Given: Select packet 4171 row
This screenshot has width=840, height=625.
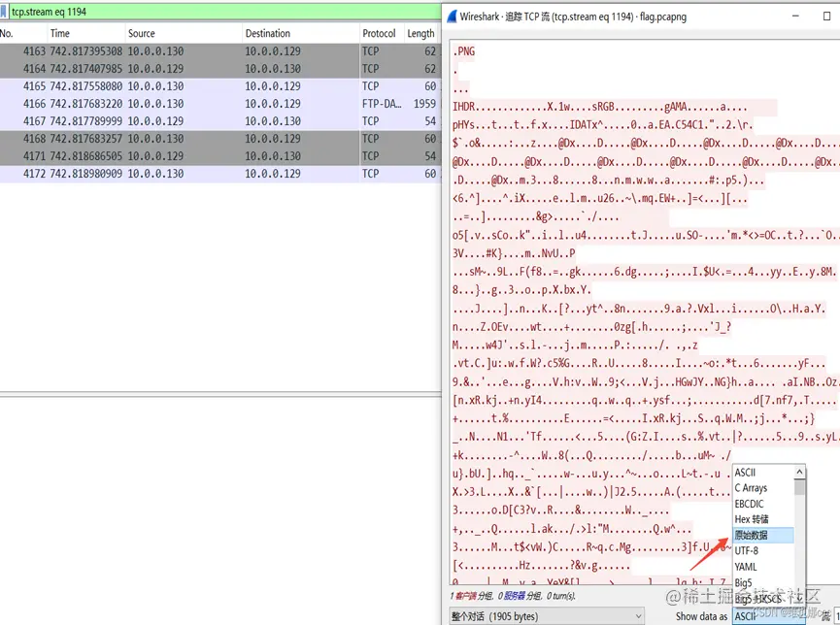Looking at the screenshot, I should (x=219, y=156).
